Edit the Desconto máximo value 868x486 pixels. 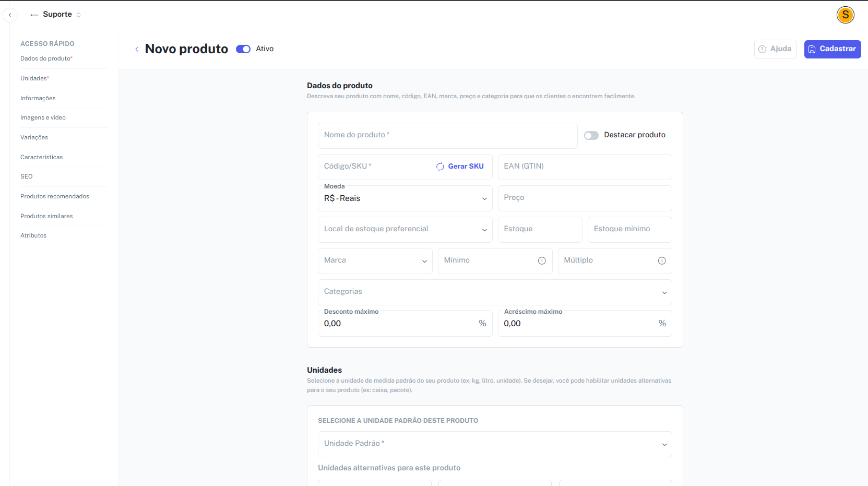click(405, 324)
